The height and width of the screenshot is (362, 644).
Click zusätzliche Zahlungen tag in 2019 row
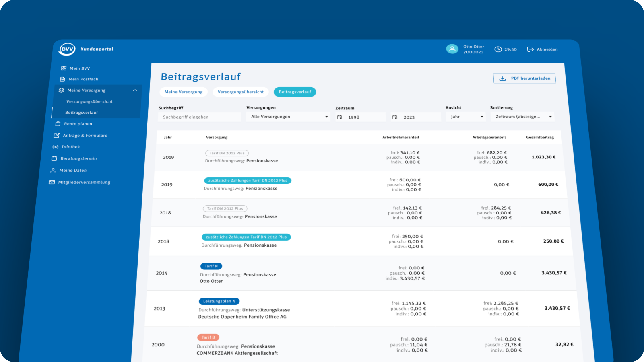point(248,181)
